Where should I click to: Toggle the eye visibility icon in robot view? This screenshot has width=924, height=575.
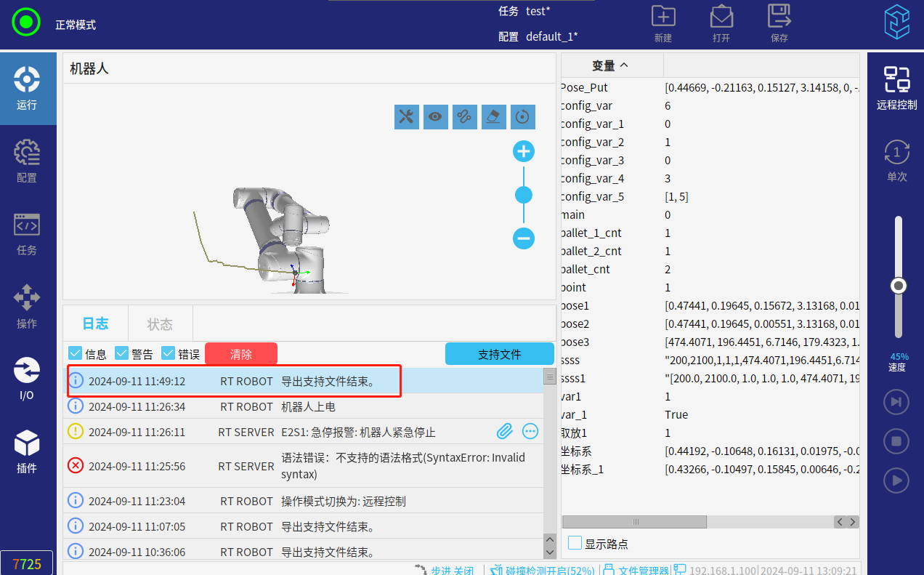click(x=435, y=116)
